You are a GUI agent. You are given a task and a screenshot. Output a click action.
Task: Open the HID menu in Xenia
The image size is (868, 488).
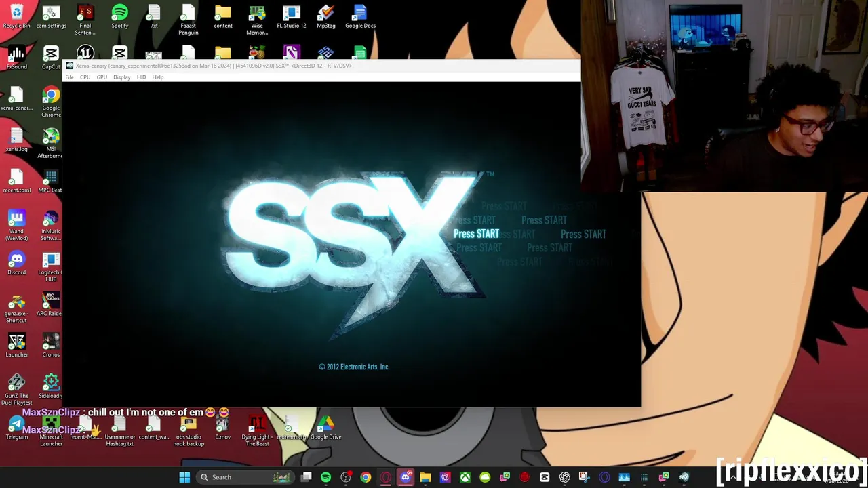pos(141,77)
